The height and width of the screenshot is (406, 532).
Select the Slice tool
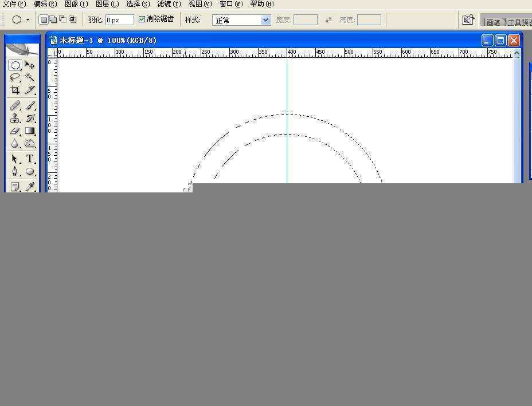[x=29, y=90]
